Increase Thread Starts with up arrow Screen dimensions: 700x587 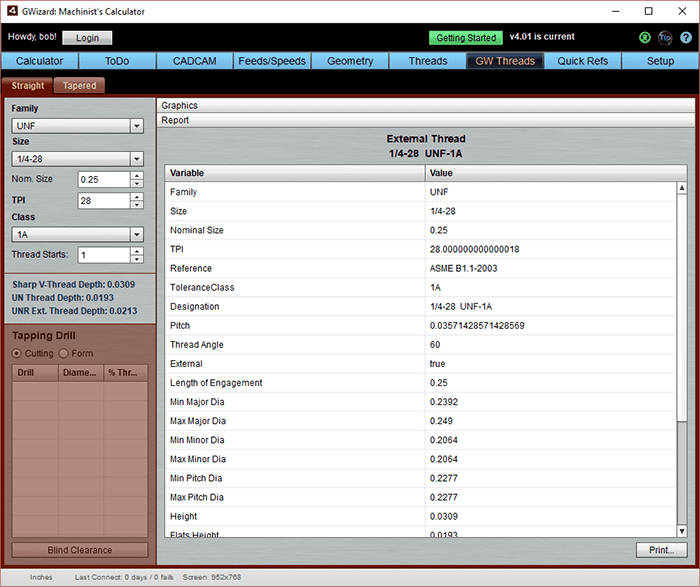pos(137,250)
